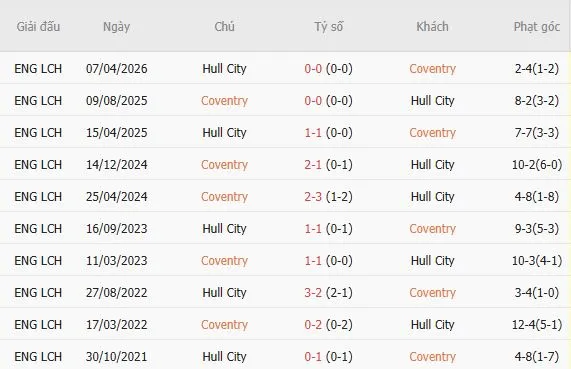Select the Tỷ số column header
571x369 pixels.
coord(328,27)
